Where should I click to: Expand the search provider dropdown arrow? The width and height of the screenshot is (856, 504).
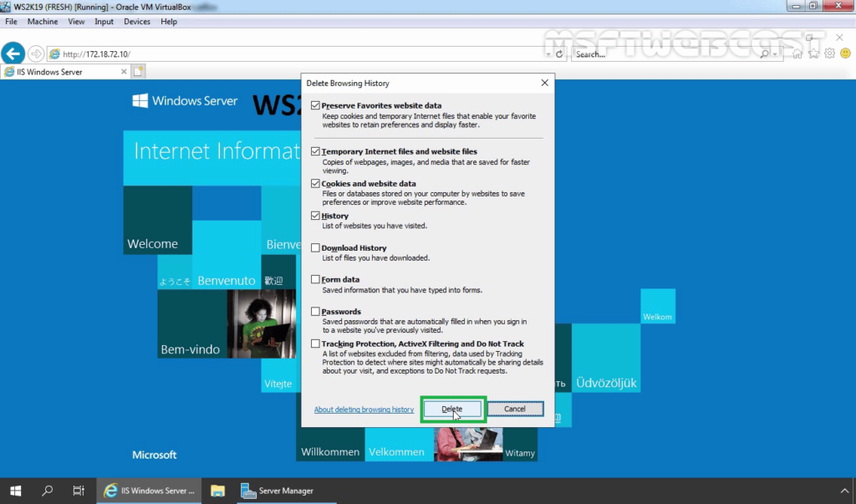[x=775, y=54]
